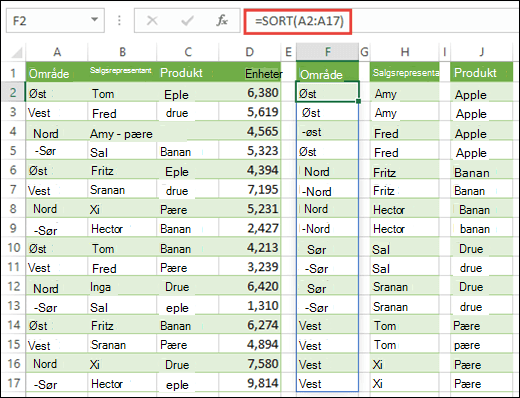Click cell Amy in row 2 column H
Image resolution: width=520 pixels, height=398 pixels.
(x=405, y=92)
